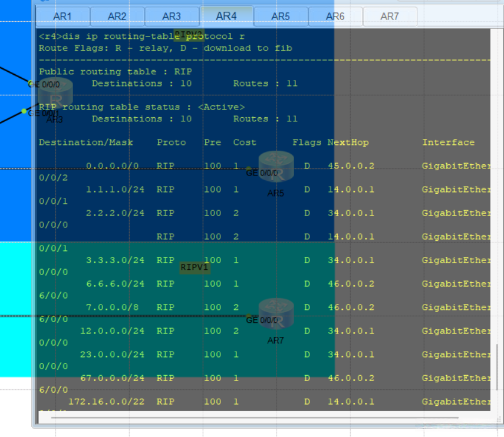Click the Cost column header text
The height and width of the screenshot is (437, 504).
click(x=245, y=143)
